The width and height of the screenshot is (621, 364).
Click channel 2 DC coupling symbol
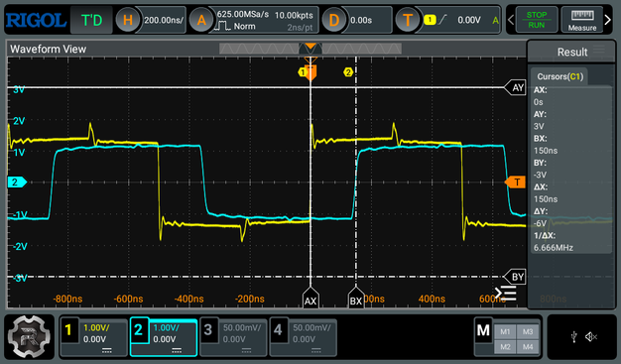[177, 350]
